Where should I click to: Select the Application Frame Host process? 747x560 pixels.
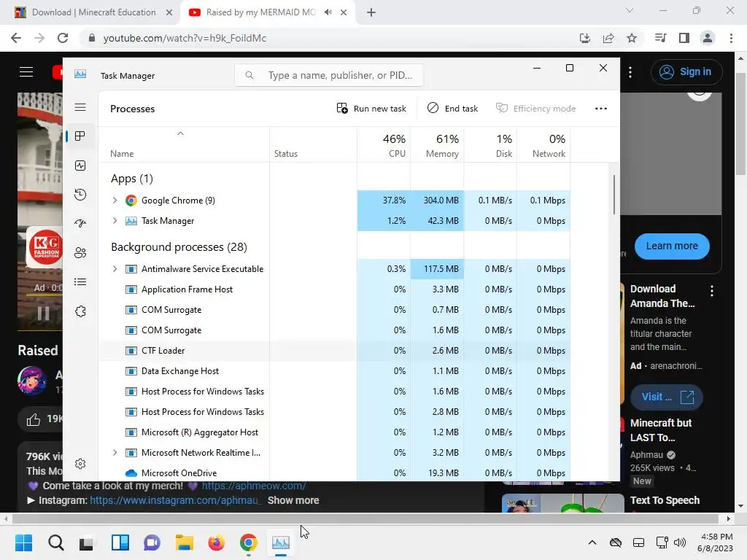pos(334,289)
